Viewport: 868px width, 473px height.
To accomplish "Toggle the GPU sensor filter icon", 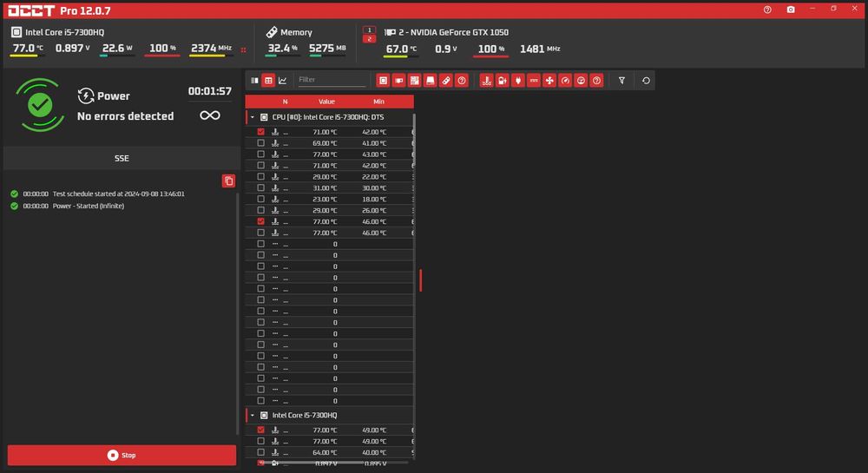I will coord(398,81).
